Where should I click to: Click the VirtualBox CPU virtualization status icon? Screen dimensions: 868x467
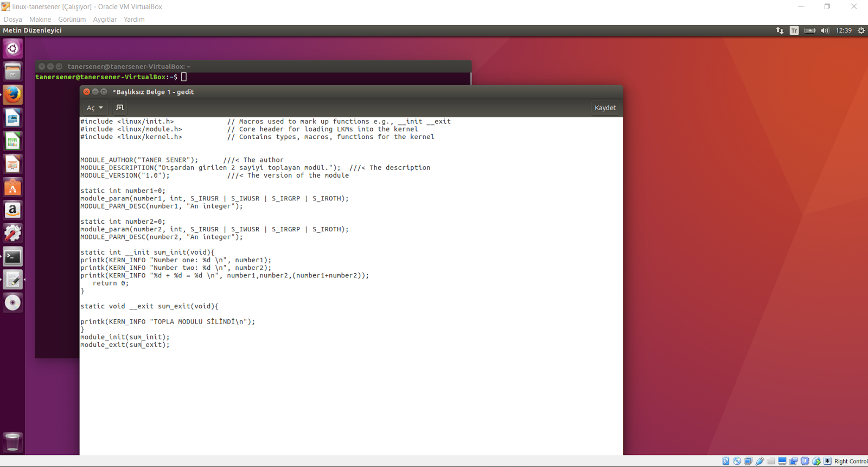click(x=805, y=461)
